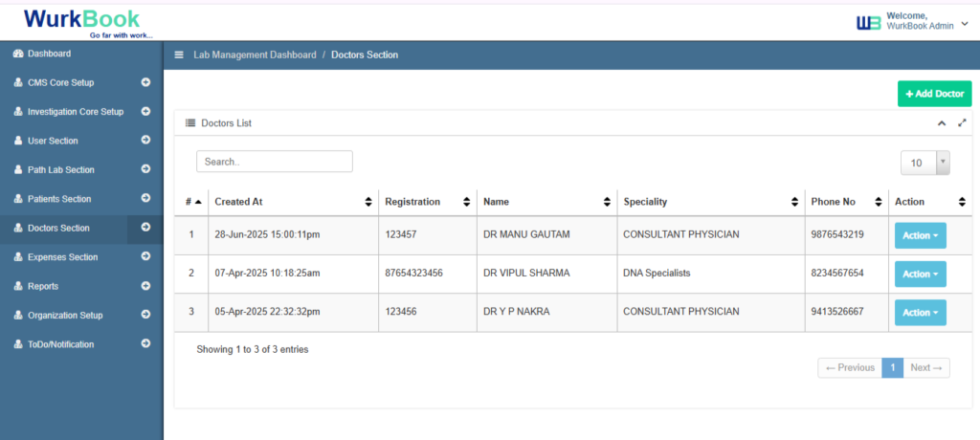Open Dashboard in the sidebar

coord(49,54)
